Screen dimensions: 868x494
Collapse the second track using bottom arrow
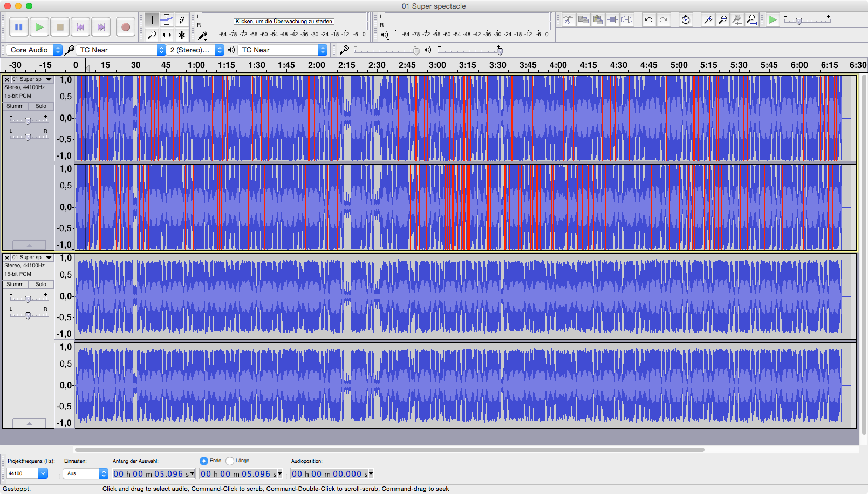pyautogui.click(x=29, y=423)
